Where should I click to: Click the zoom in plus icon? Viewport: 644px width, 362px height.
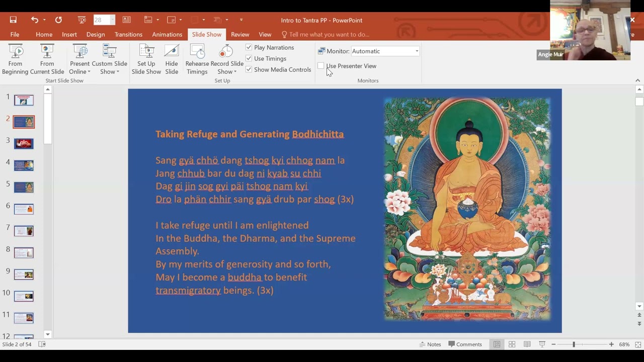[611, 344]
